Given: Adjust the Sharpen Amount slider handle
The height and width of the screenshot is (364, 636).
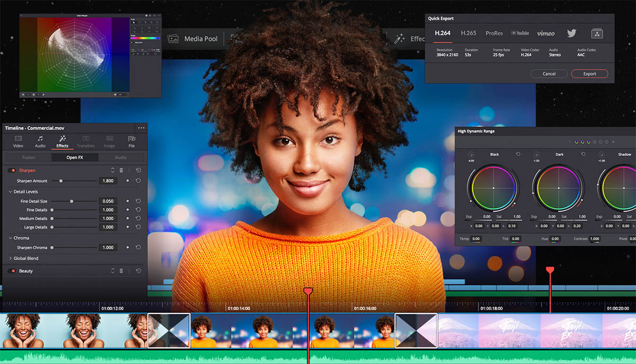Looking at the screenshot, I should tap(61, 181).
